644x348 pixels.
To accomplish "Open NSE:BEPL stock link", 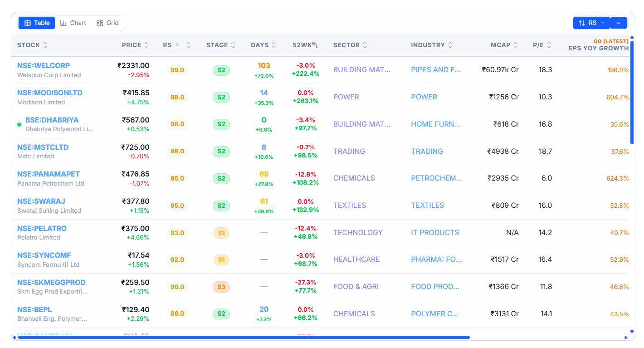I will pos(34,309).
